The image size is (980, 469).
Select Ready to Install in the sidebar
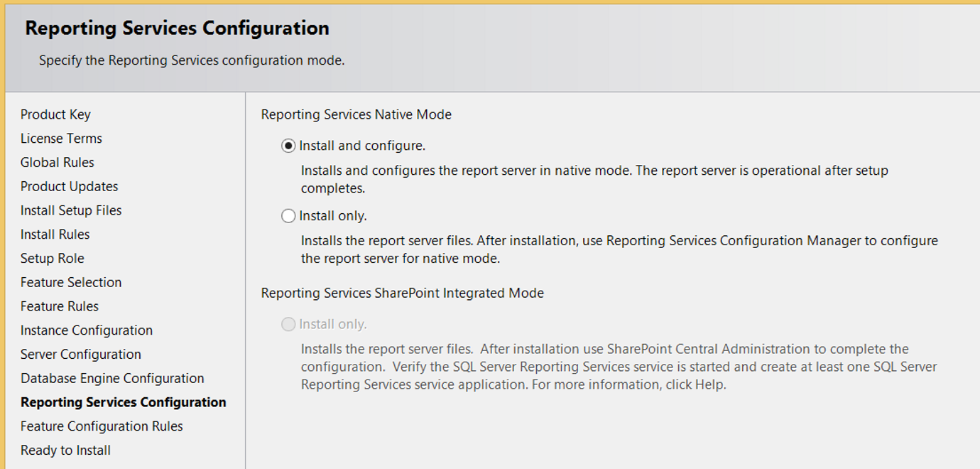click(65, 451)
